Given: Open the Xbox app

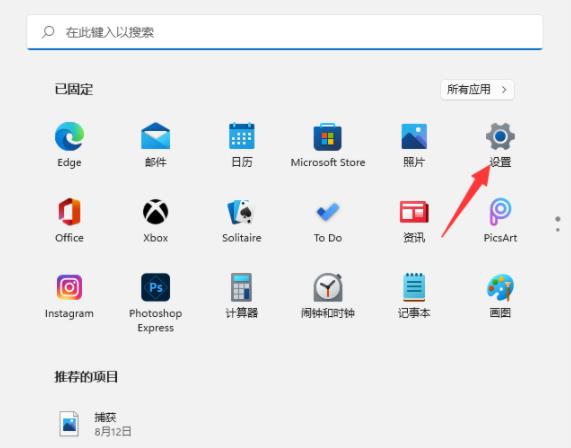Looking at the screenshot, I should pos(155,220).
